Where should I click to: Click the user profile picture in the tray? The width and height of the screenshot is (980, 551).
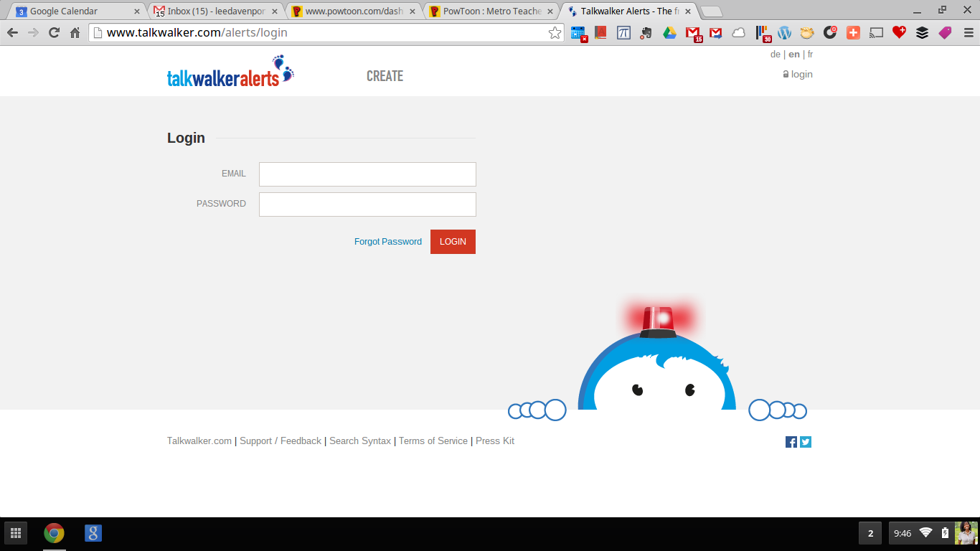tap(966, 533)
